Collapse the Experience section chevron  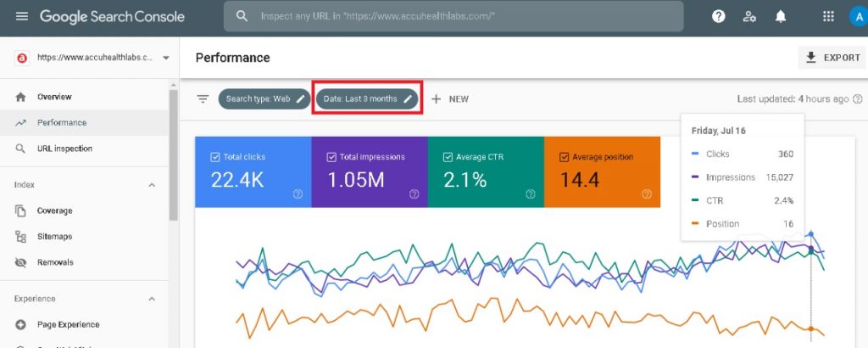[x=152, y=300]
